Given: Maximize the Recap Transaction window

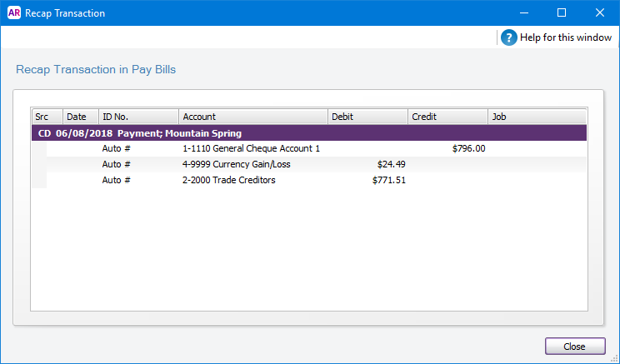Looking at the screenshot, I should point(562,13).
